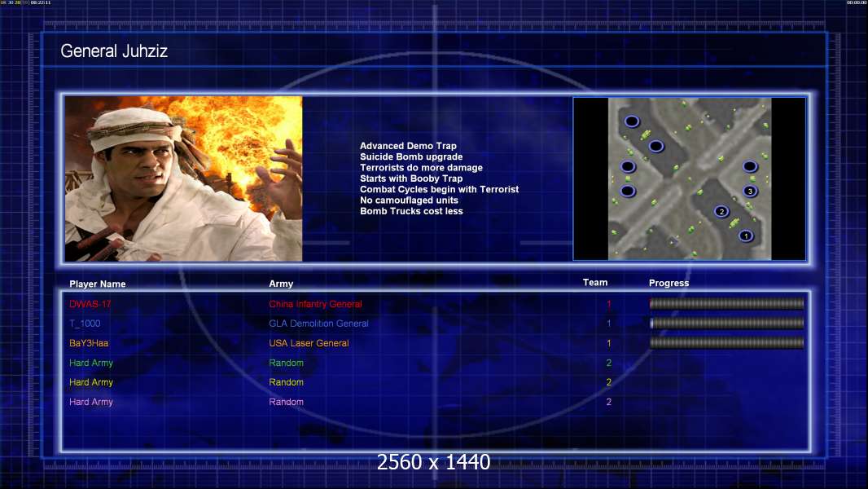Click team number for BaY3Haa

coord(608,343)
